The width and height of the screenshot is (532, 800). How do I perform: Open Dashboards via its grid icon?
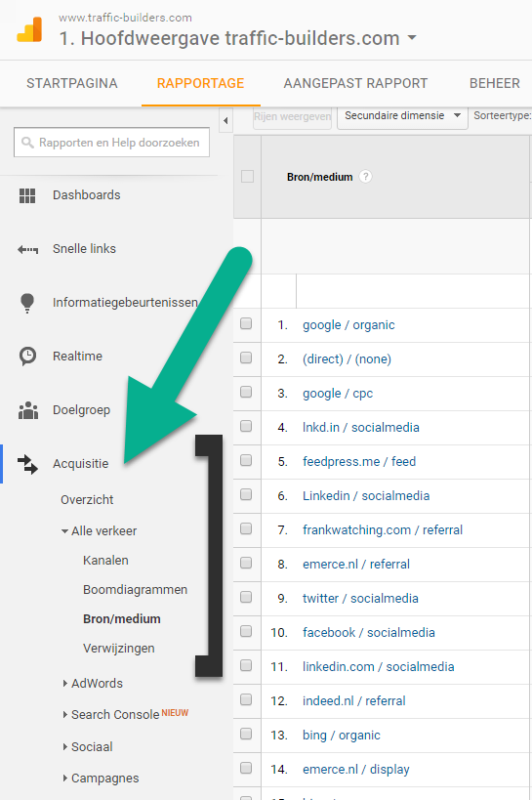(x=27, y=195)
